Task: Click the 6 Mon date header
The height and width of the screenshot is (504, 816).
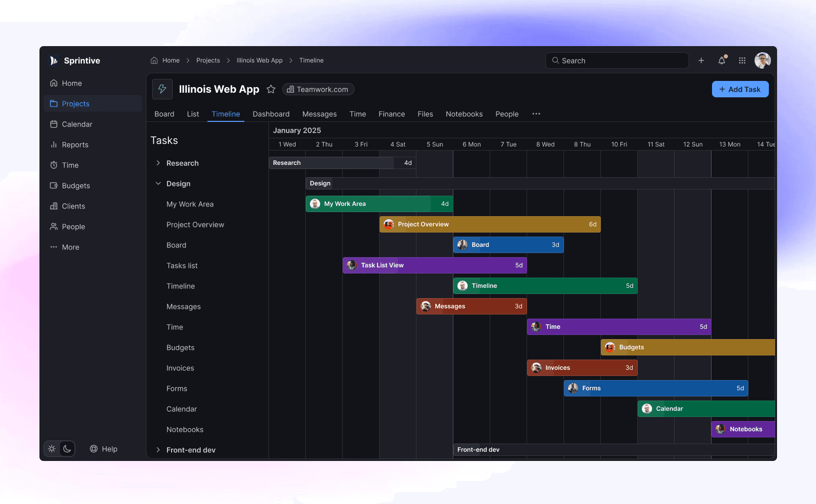Action: point(472,144)
